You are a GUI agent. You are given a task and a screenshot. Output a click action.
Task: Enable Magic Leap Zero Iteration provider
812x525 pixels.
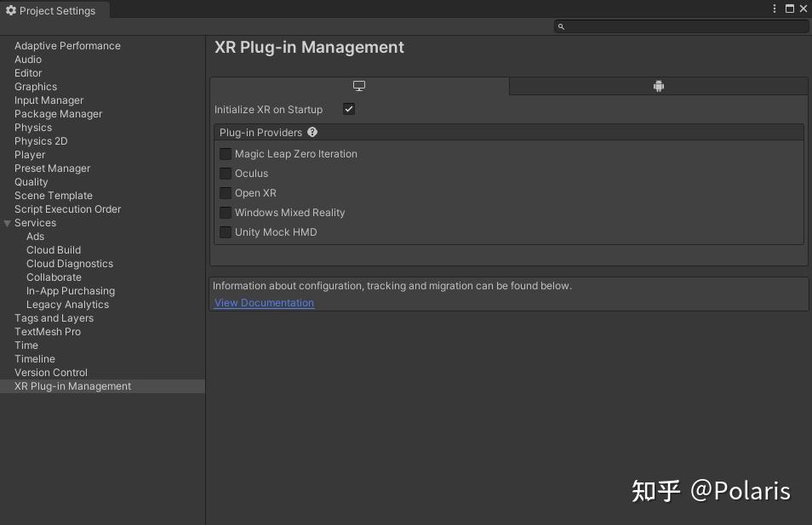point(226,154)
